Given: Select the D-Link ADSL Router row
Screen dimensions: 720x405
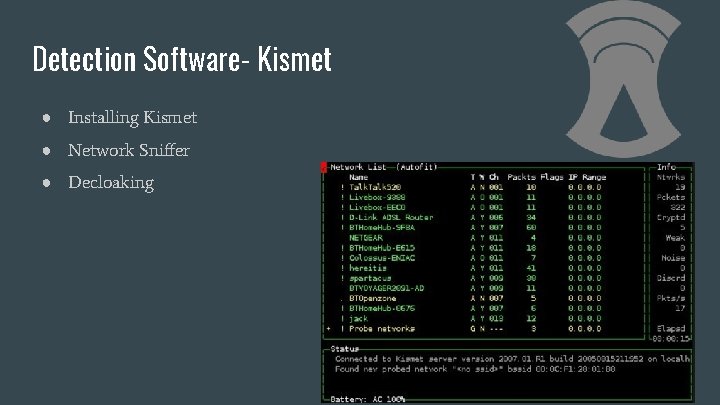Looking at the screenshot, I should [x=471, y=218].
